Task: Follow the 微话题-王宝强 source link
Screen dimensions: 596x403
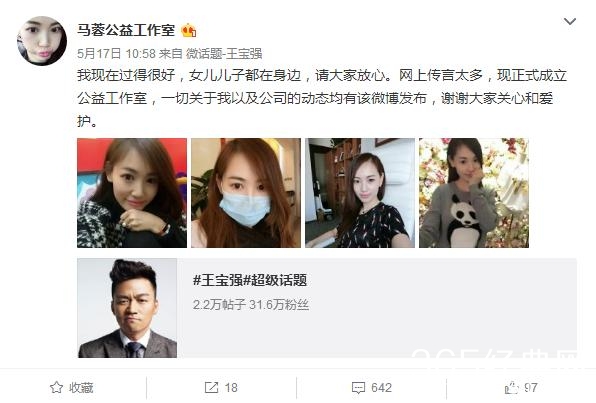Action: [224, 54]
